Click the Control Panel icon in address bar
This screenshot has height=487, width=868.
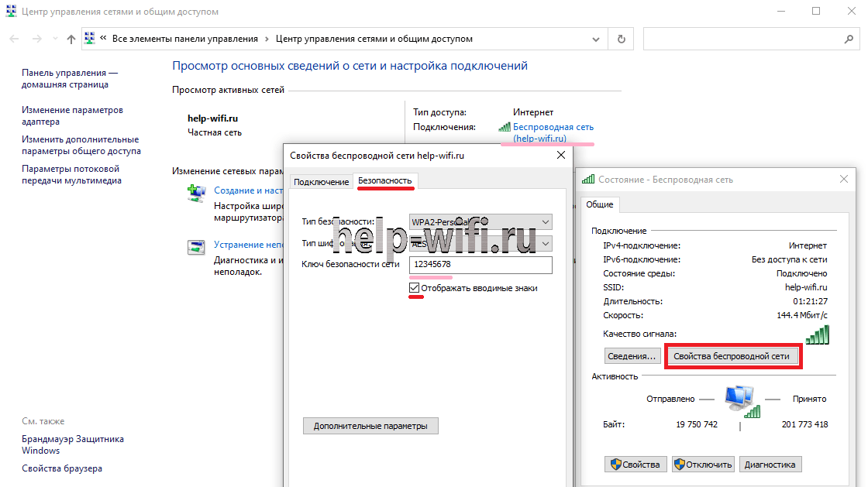click(90, 39)
